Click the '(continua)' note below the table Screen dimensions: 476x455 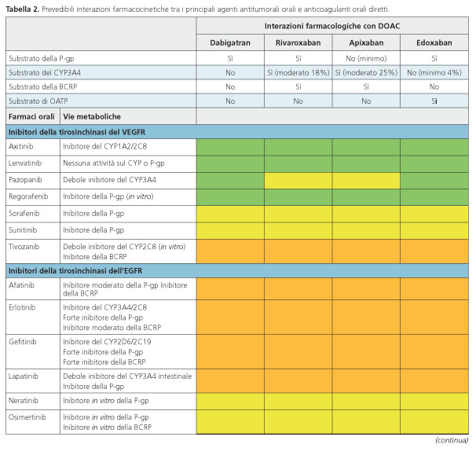pos(452,440)
